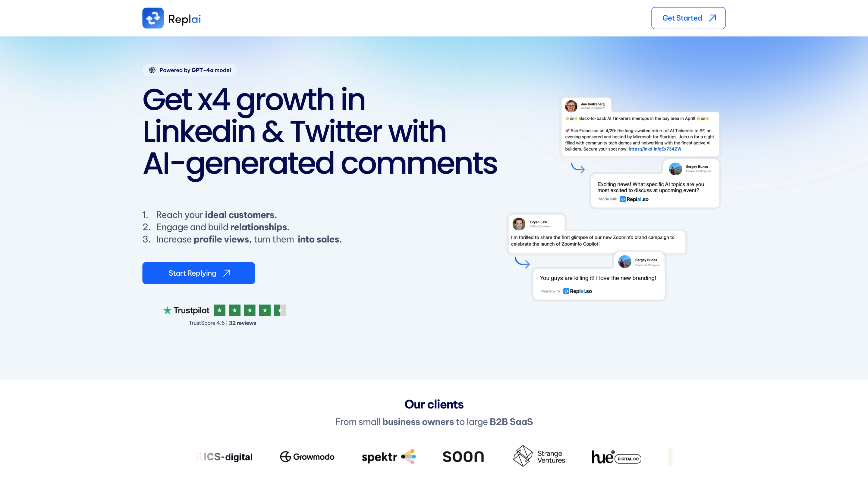
Task: Click the Strange Ventures client logo
Action: [x=539, y=456]
